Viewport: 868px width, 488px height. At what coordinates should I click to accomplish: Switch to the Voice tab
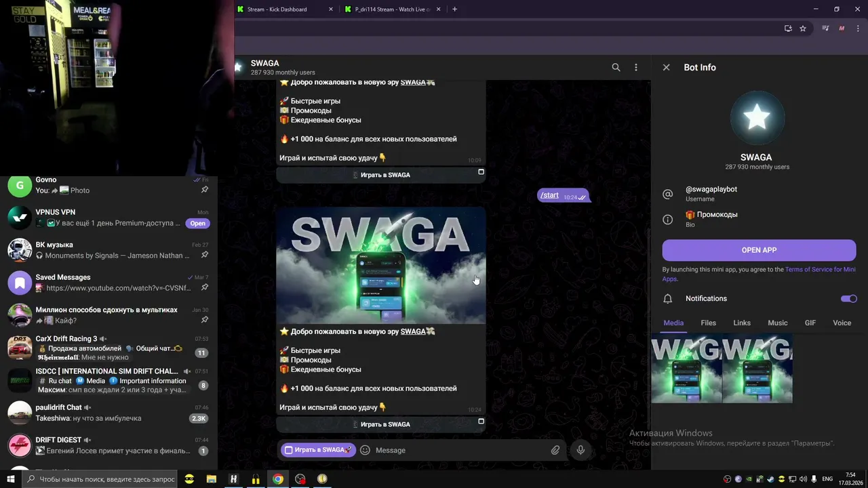[842, 323]
